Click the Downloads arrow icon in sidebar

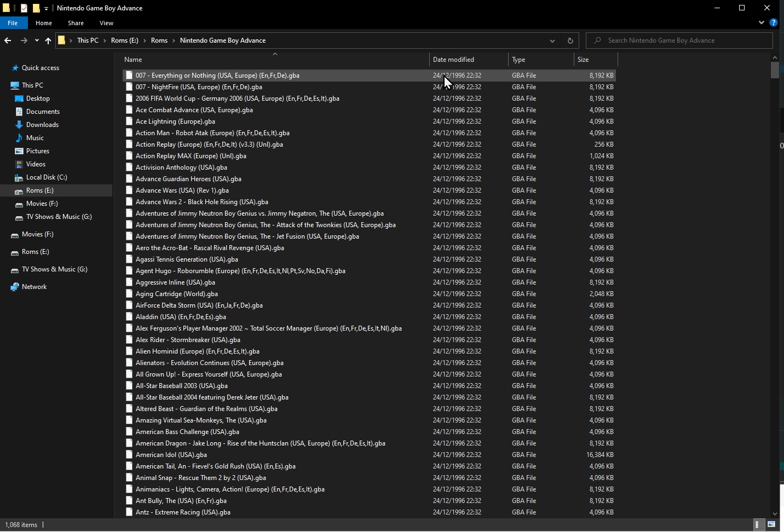point(19,125)
